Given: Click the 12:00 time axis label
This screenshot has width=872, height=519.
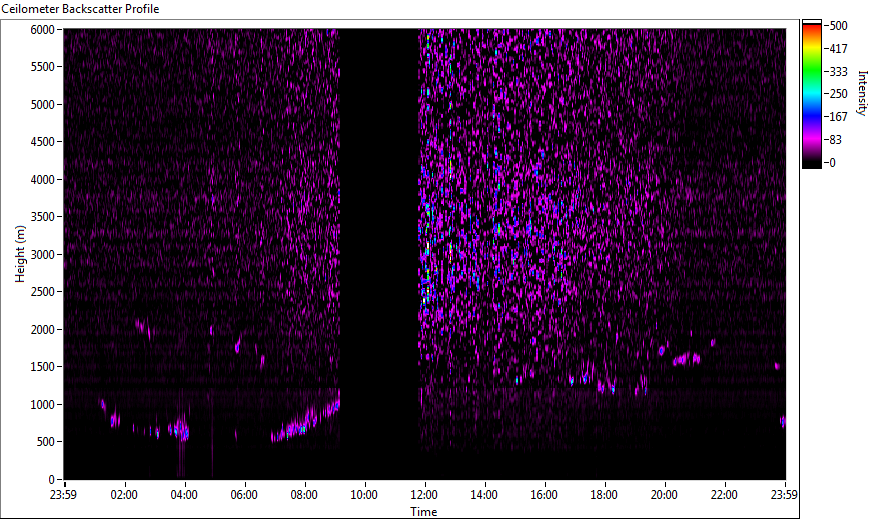Looking at the screenshot, I should coord(424,495).
